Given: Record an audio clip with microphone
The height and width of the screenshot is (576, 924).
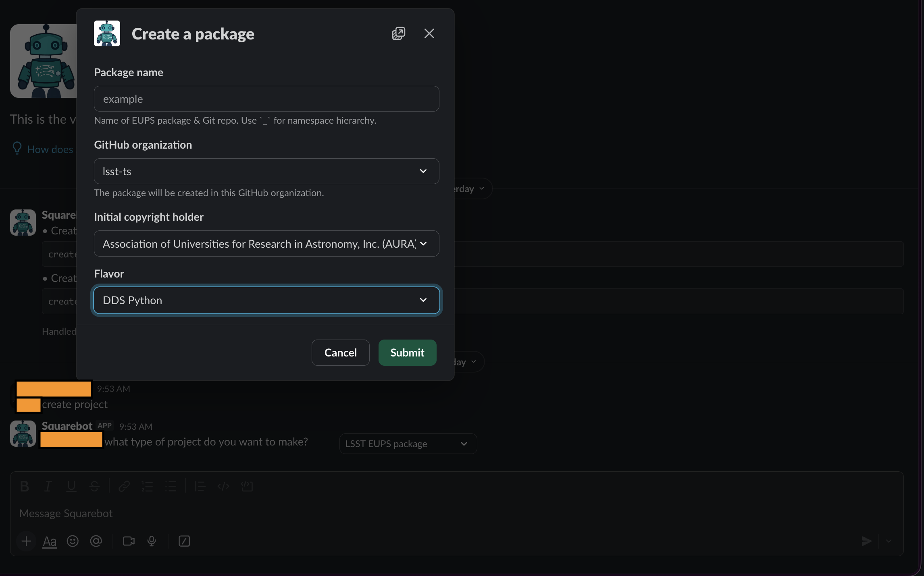Looking at the screenshot, I should (152, 541).
